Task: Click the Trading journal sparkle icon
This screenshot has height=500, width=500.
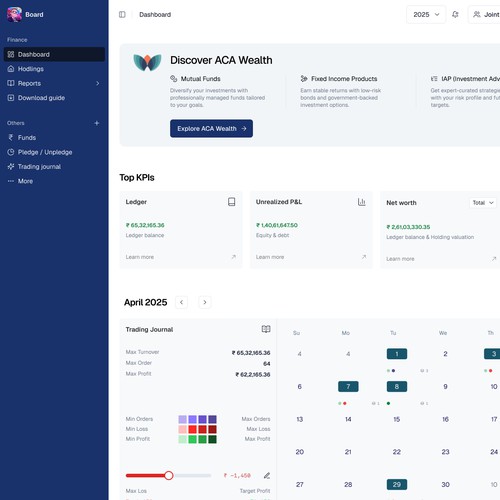Action: tap(11, 166)
